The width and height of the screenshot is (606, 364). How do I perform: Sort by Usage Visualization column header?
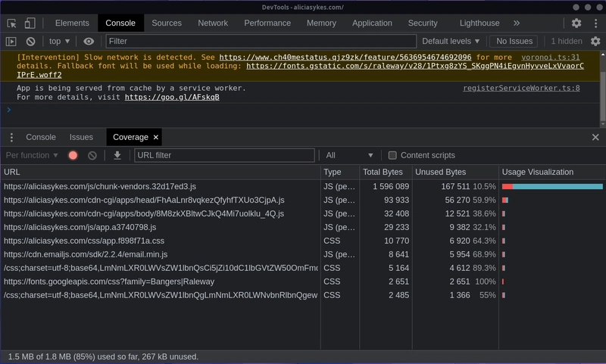click(552, 172)
